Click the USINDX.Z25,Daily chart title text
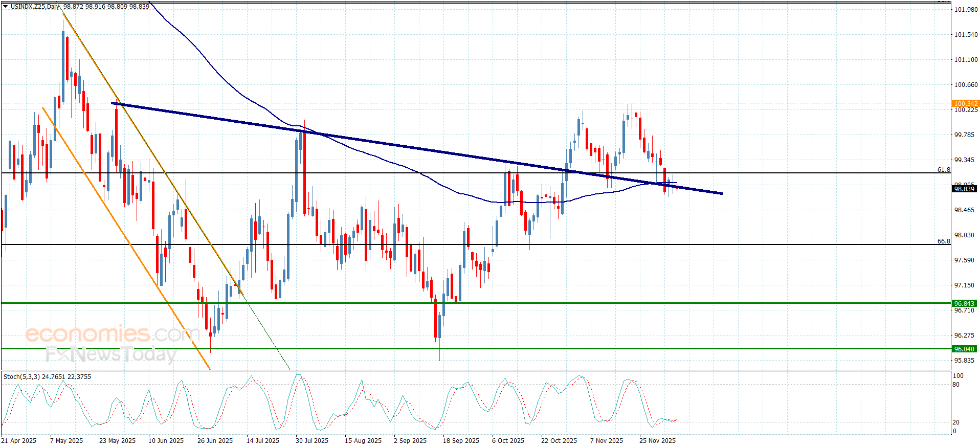The width and height of the screenshot is (980, 447). pyautogui.click(x=35, y=7)
